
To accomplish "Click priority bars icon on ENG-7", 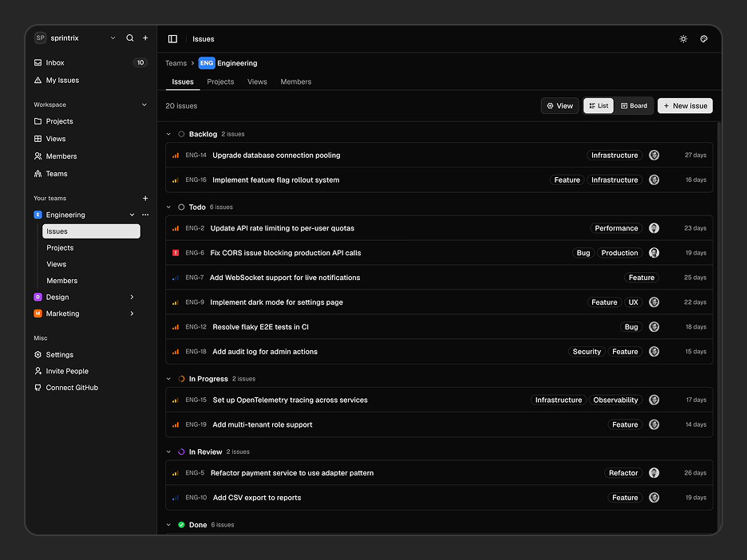I will click(176, 278).
